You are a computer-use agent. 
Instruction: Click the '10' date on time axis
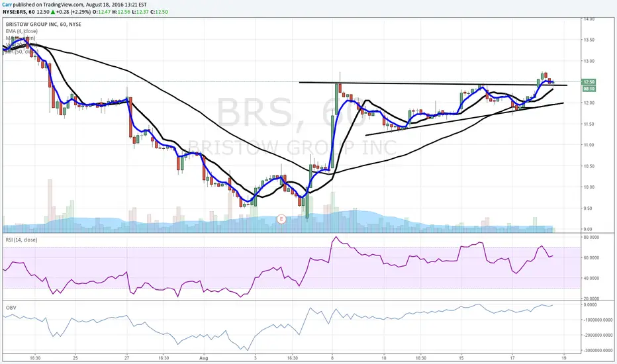384,358
